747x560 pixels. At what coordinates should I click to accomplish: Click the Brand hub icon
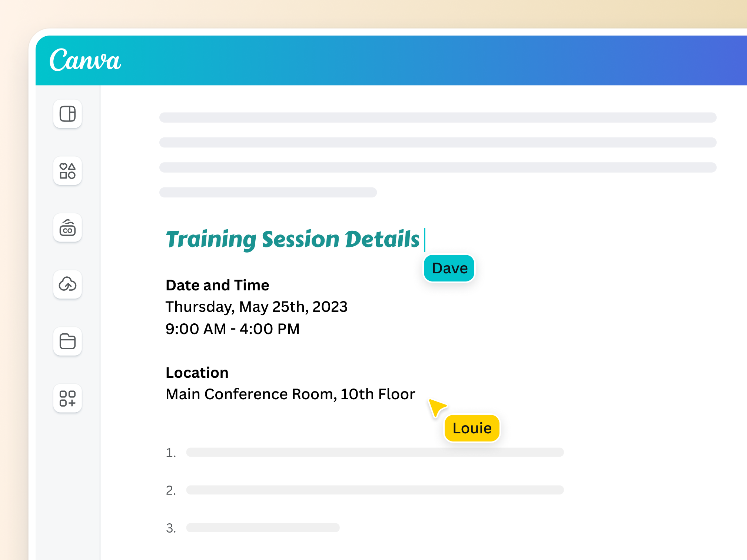(x=67, y=228)
